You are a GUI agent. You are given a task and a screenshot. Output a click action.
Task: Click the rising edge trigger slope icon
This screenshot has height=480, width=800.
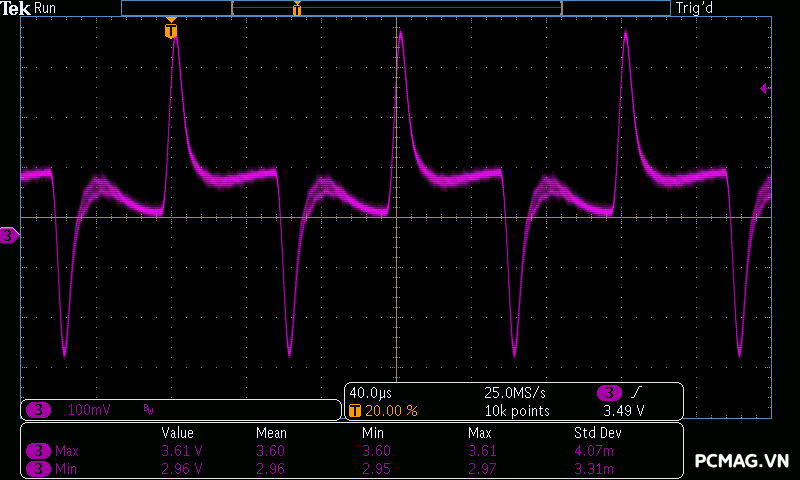637,393
